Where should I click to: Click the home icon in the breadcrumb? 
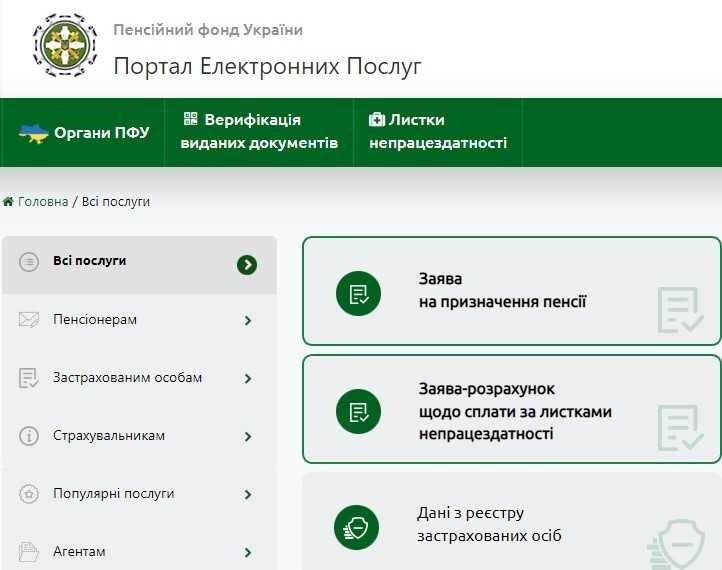pyautogui.click(x=8, y=201)
